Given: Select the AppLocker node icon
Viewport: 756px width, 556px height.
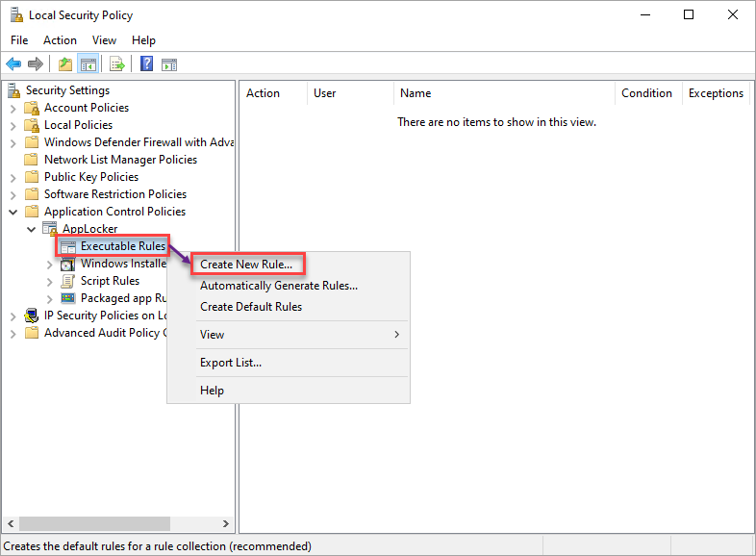Looking at the screenshot, I should (50, 229).
